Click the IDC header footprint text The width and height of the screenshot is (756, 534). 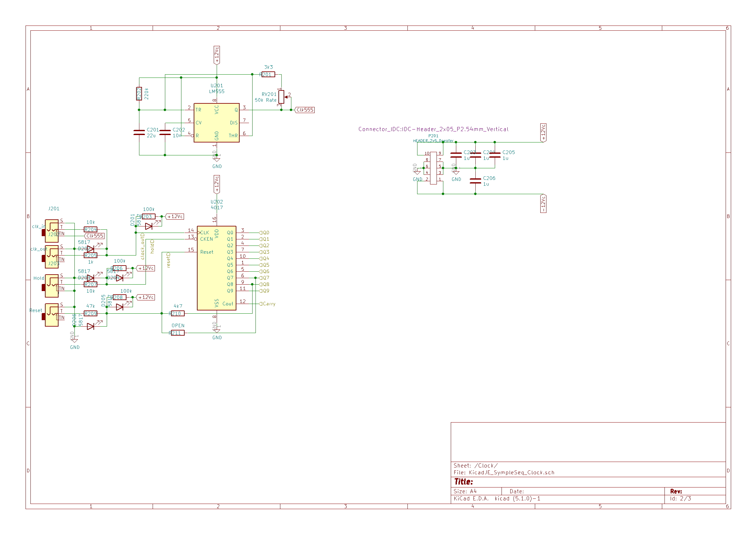(x=433, y=129)
